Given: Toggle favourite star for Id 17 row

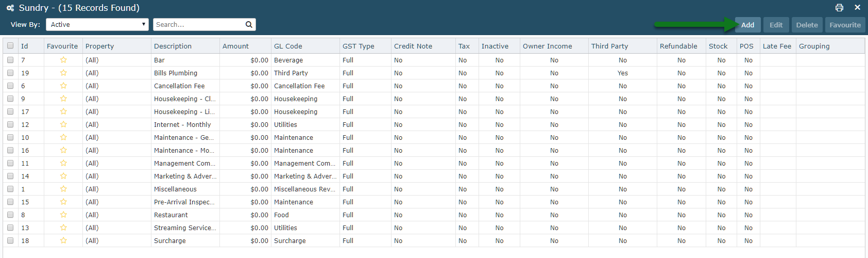Looking at the screenshot, I should [63, 111].
